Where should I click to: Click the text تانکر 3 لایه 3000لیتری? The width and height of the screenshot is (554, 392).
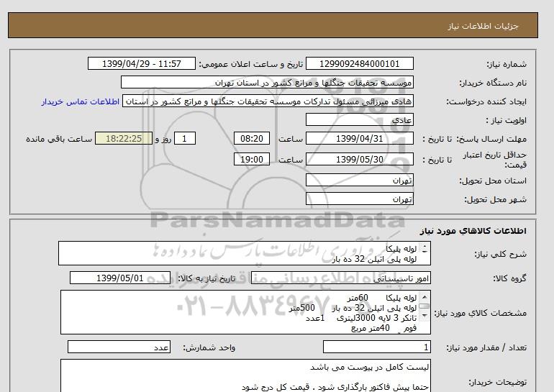[376, 319]
